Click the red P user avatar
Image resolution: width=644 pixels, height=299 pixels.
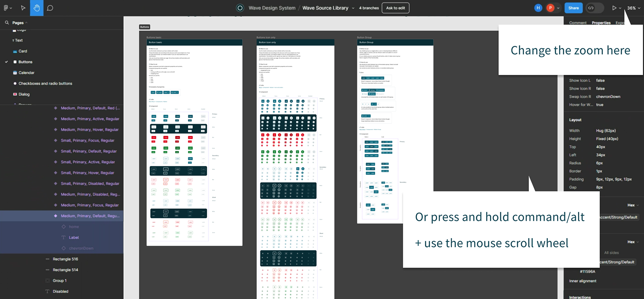click(550, 8)
